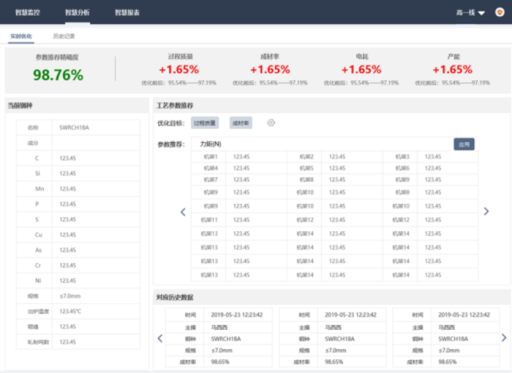The height and width of the screenshot is (373, 512).
Task: Toggle the 过程质量 optimization target tag
Action: pos(205,123)
